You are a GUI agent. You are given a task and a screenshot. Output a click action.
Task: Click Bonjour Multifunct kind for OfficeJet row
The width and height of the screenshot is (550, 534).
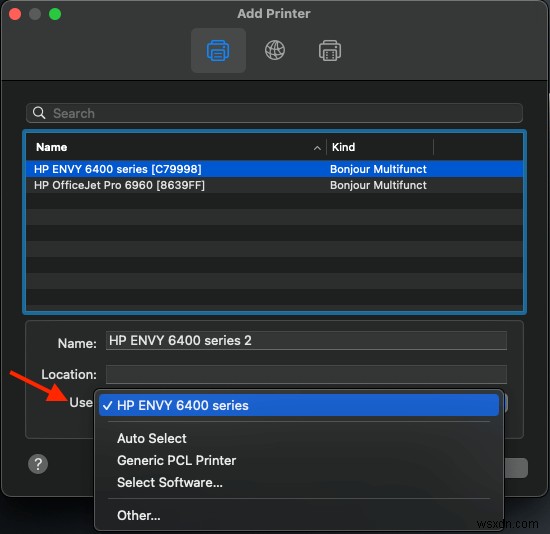[378, 185]
